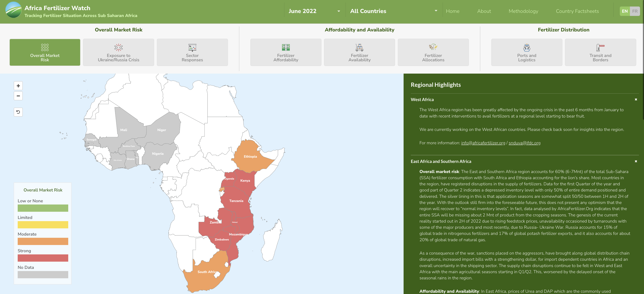
Task: Open Fertilizer Allocations plant icon
Action: click(x=433, y=47)
